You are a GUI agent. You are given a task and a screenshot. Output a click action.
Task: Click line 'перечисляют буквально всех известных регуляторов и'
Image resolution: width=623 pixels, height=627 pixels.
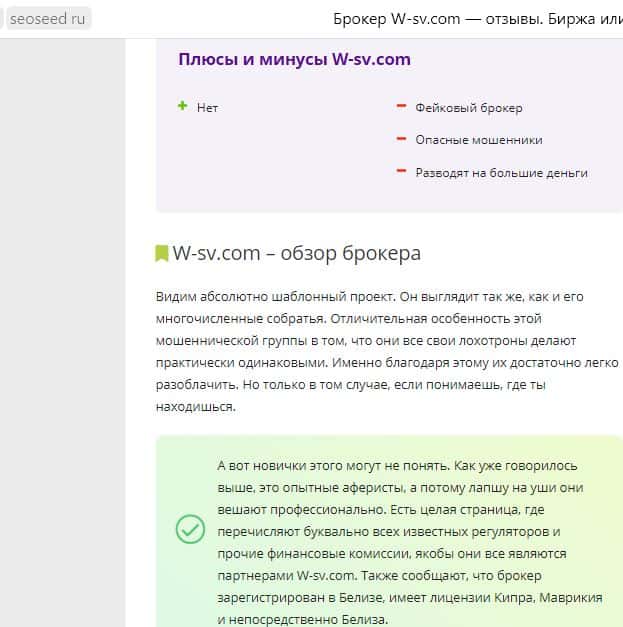(x=389, y=532)
